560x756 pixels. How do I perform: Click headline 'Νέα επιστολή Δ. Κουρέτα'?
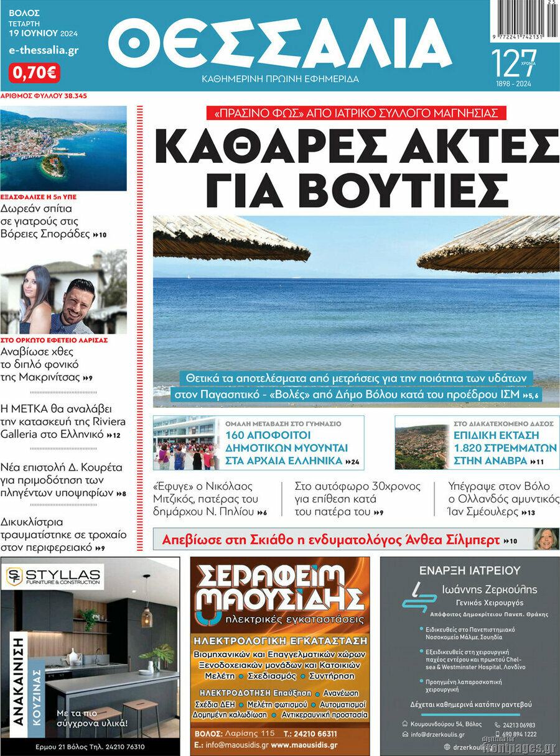(x=63, y=480)
